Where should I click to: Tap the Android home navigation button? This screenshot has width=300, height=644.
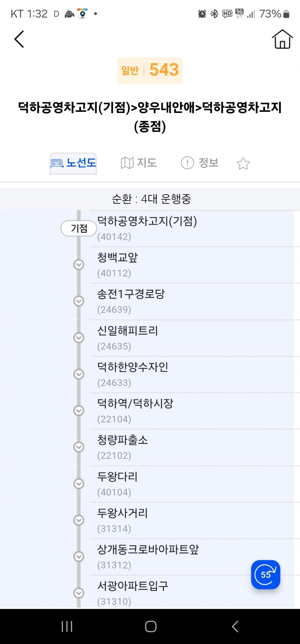click(151, 626)
